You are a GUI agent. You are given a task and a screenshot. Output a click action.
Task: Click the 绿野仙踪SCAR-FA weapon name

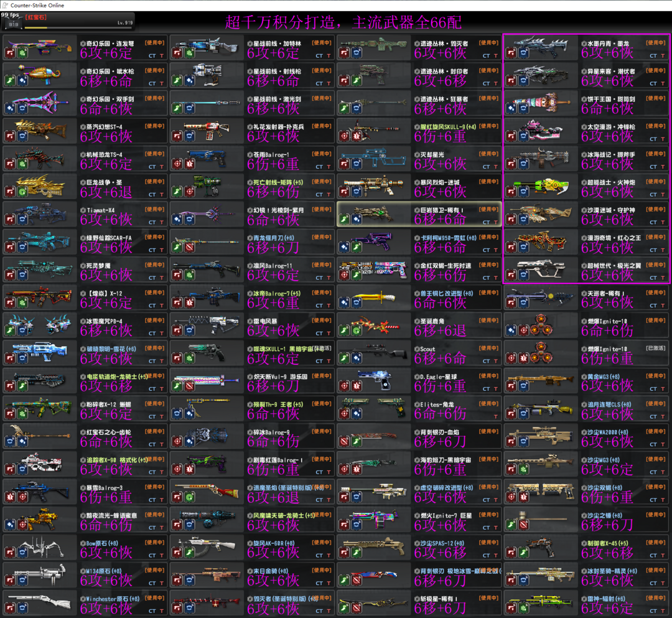pos(109,238)
